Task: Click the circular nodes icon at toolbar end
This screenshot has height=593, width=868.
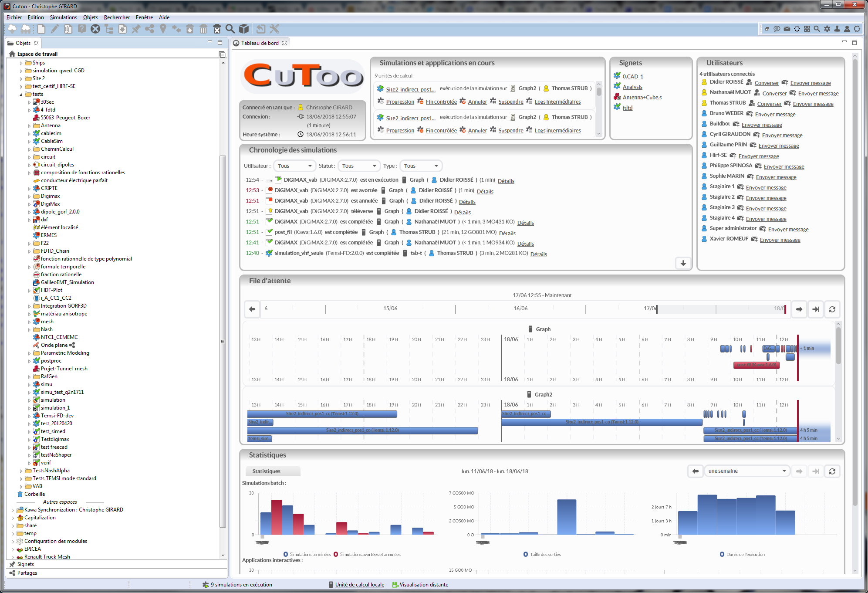Action: [x=857, y=29]
